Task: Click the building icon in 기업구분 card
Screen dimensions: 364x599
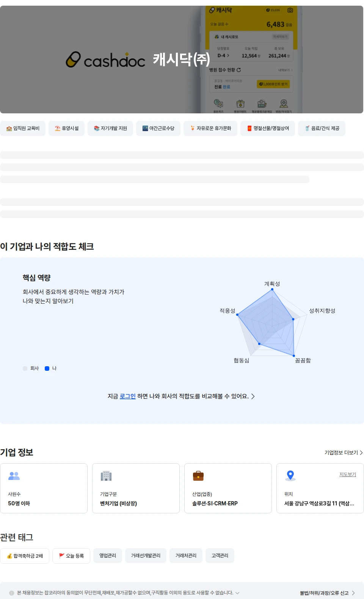Action: click(x=106, y=475)
